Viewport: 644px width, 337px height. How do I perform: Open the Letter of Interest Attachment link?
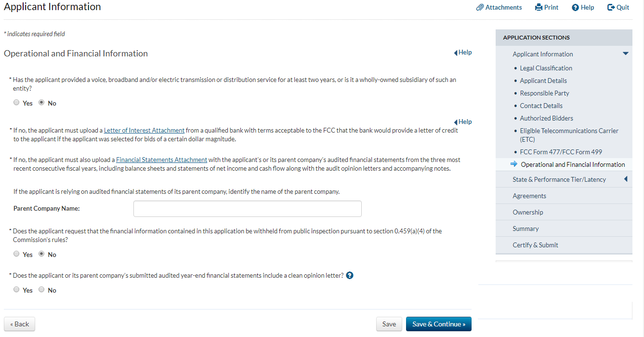coord(144,130)
